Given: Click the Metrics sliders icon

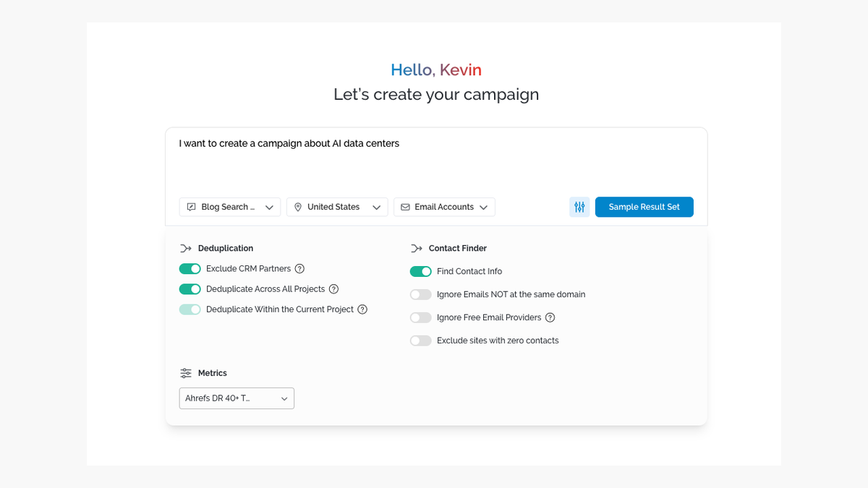Looking at the screenshot, I should (x=186, y=373).
